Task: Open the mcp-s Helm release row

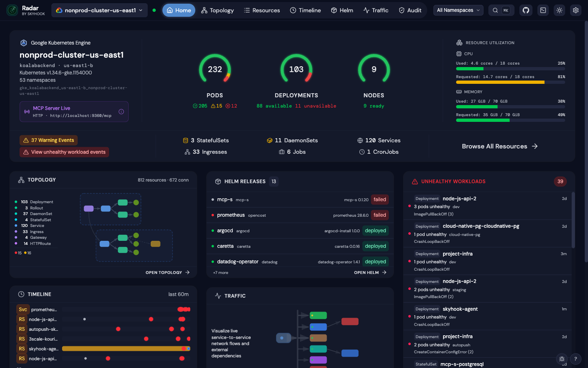Action: point(300,200)
